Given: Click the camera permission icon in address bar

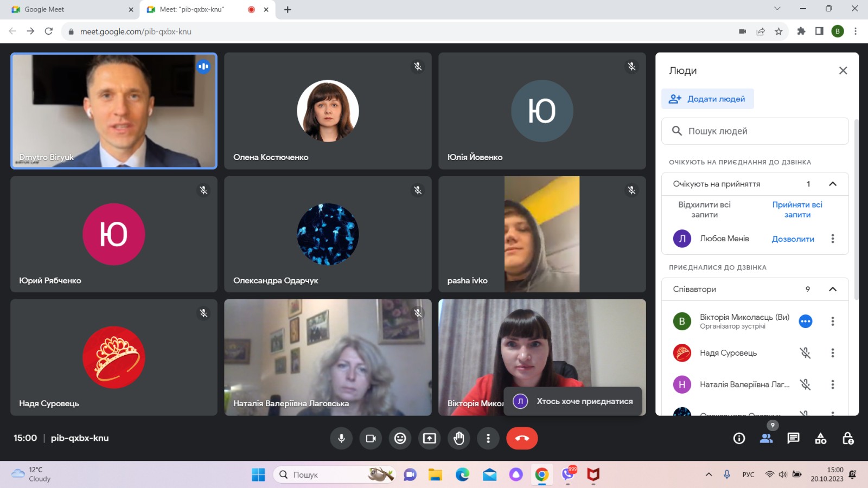Looking at the screenshot, I should (742, 31).
